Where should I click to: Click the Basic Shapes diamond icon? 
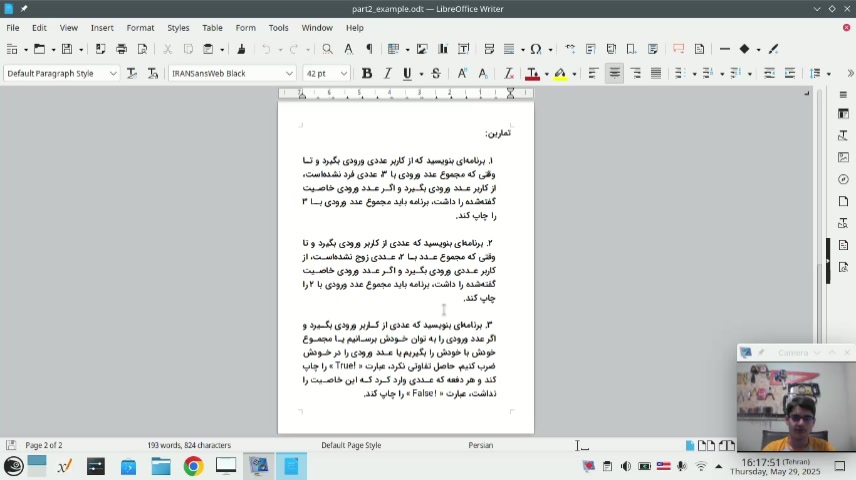745,49
